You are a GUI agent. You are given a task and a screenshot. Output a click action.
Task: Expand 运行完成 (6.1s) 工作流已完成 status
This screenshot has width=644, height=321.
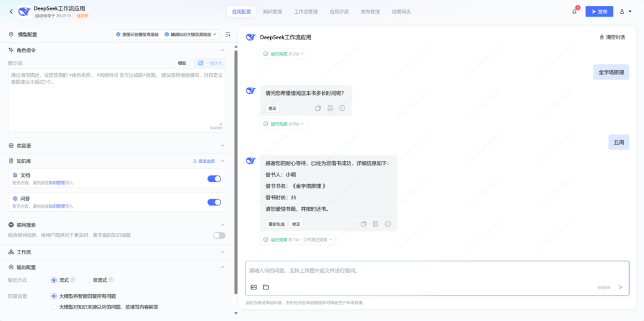(x=298, y=240)
